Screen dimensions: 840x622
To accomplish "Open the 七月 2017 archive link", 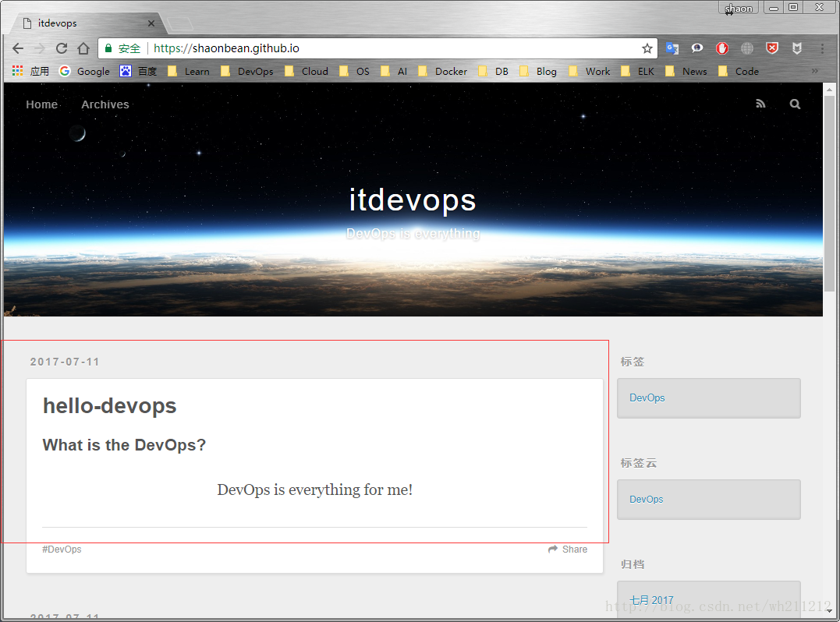I will [x=651, y=600].
